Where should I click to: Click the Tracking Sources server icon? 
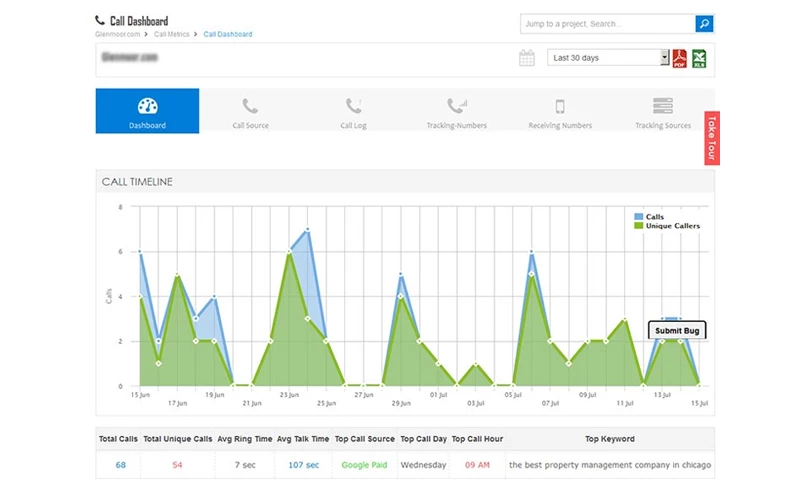pyautogui.click(x=662, y=106)
